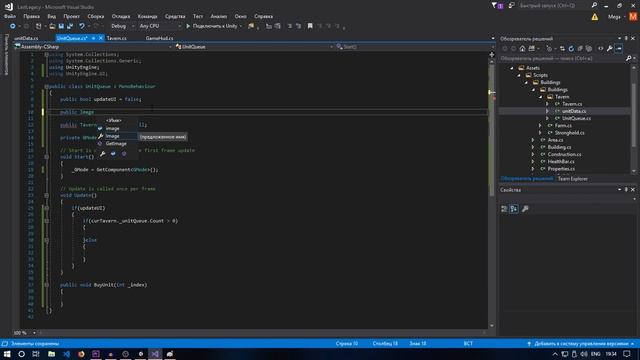Viewport: 640px width, 360px height.
Task: Click the yellow warning triangle icon
Action: [x=595, y=17]
